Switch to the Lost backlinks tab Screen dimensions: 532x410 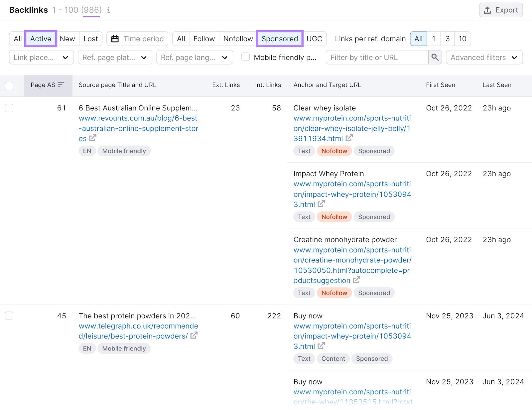click(90, 39)
